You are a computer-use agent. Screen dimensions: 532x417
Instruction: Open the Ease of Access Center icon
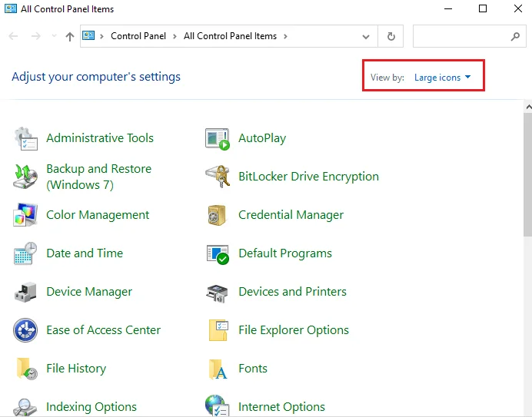tap(25, 330)
